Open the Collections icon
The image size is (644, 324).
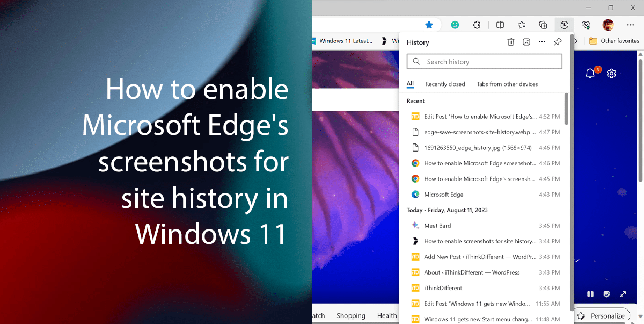pos(543,25)
